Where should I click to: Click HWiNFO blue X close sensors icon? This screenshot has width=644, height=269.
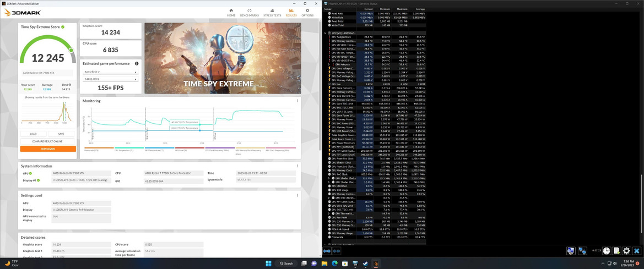(x=637, y=250)
